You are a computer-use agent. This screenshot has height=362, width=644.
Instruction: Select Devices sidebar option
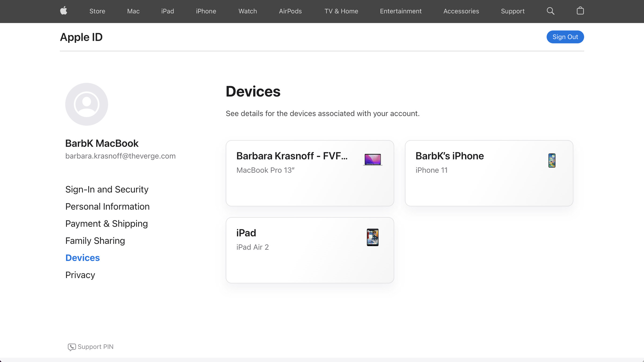(x=82, y=258)
